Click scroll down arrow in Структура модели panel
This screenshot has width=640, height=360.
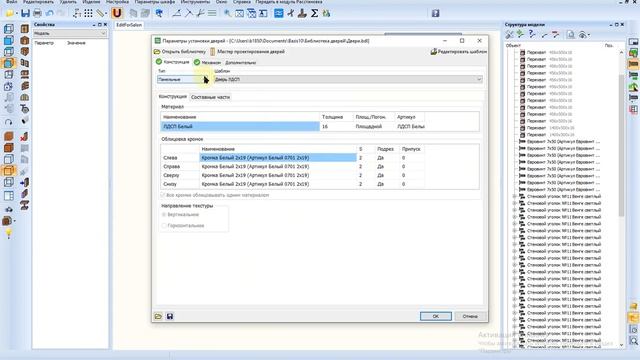point(621,345)
